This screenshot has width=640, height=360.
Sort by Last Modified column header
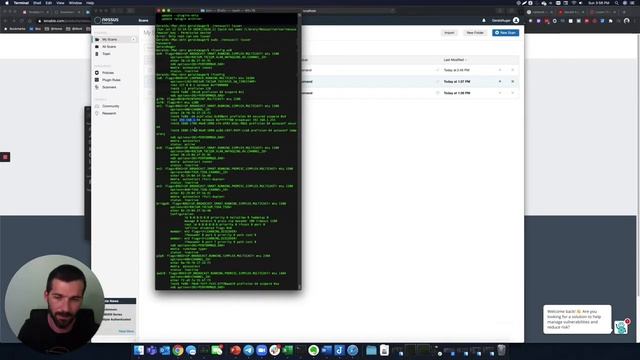[454, 60]
